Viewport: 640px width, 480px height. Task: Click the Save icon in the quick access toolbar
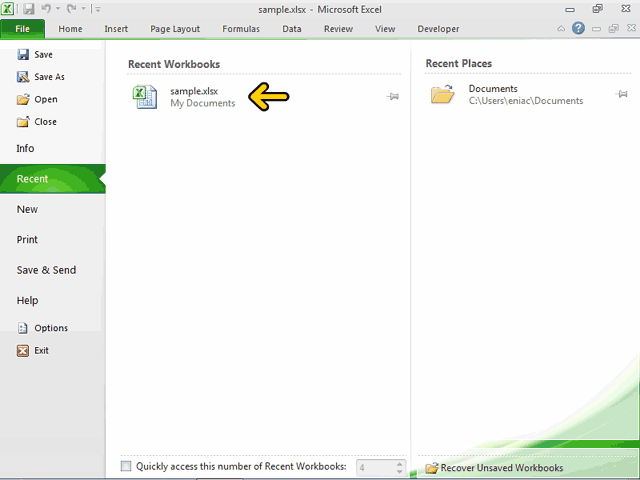[28, 9]
